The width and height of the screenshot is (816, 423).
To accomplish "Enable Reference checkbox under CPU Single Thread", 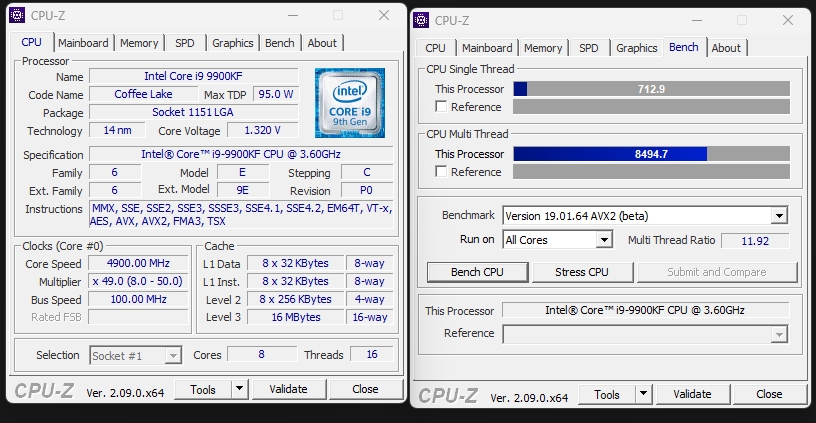I will click(x=441, y=107).
